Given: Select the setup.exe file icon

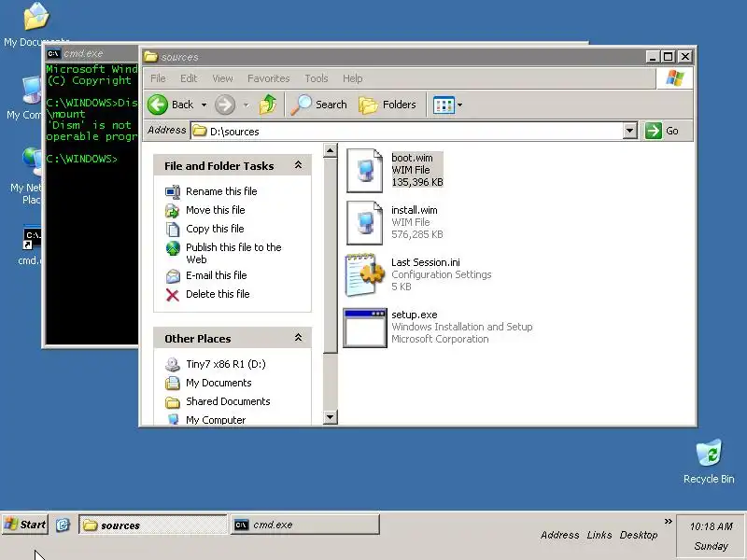Looking at the screenshot, I should (x=365, y=328).
